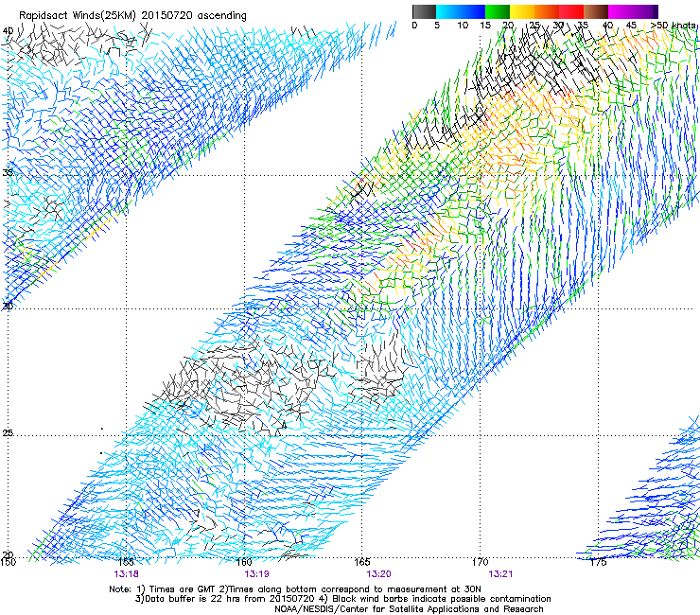700x615 pixels.
Task: Click the NOAA/NESDIS credit line
Action: coord(409,609)
